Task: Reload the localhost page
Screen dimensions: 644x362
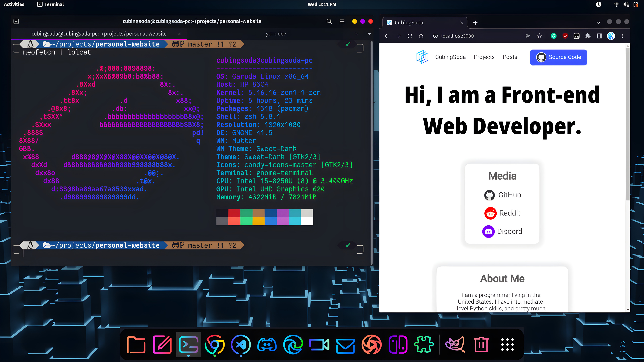Action: click(410, 36)
